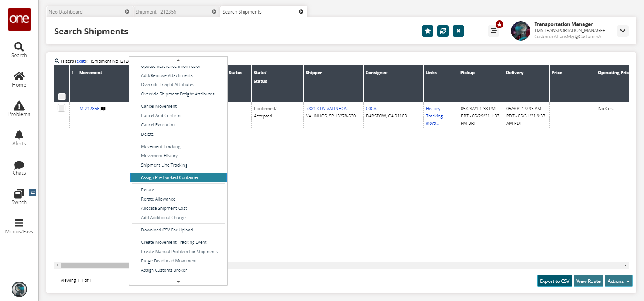Open the Problems warning icon

tap(19, 105)
